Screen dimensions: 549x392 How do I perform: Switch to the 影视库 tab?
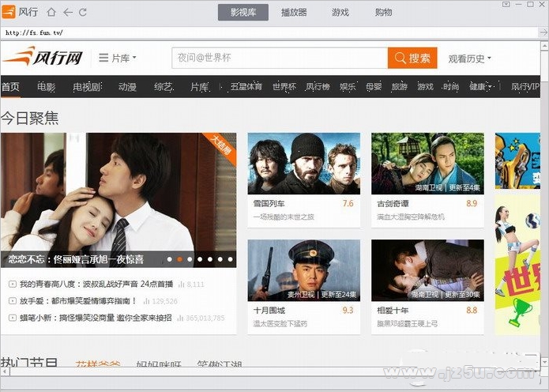pos(243,13)
